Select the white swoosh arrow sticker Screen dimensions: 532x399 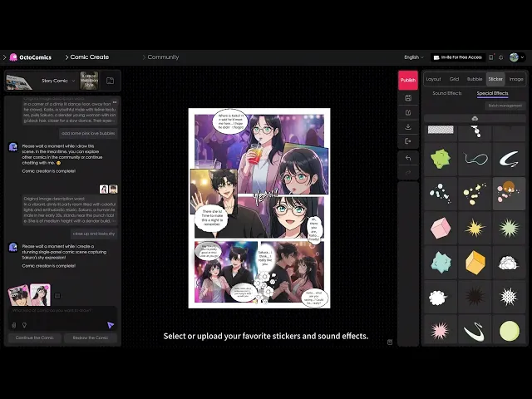tap(510, 159)
